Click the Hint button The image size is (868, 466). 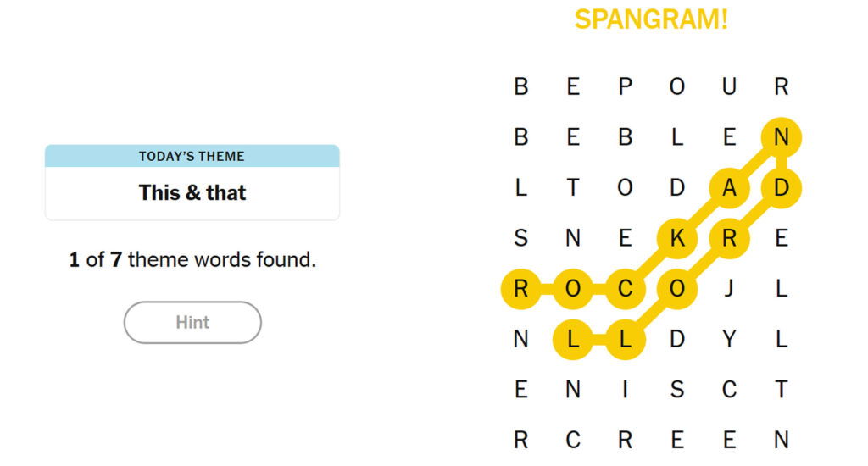(192, 322)
